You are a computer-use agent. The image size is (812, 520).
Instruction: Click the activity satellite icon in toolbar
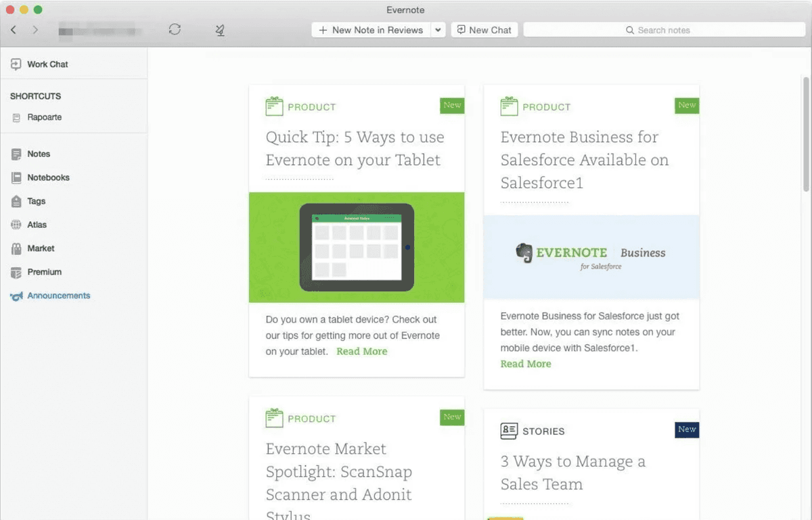point(220,30)
